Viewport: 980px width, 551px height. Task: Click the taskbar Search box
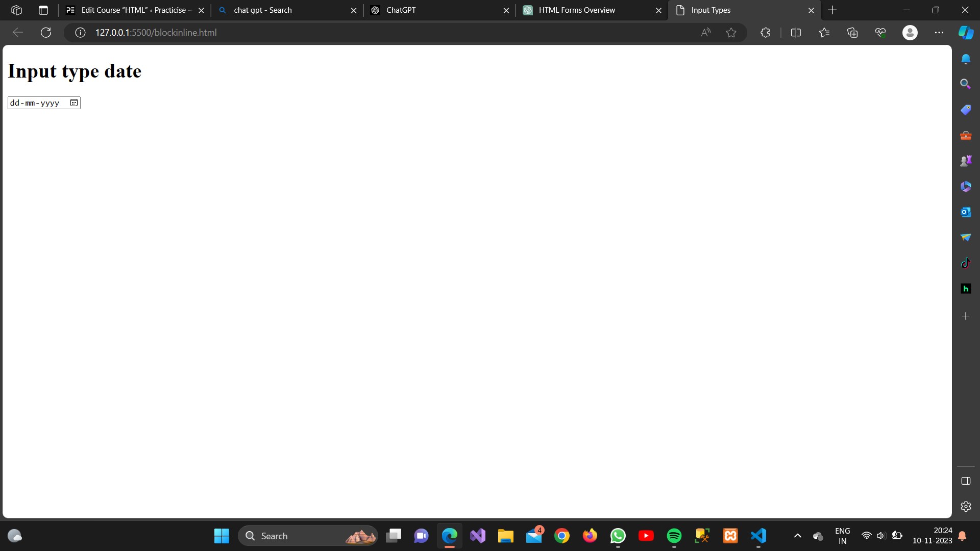coord(308,536)
